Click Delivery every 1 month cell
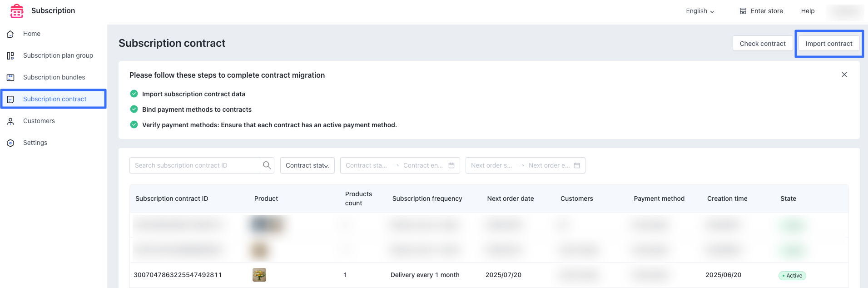 pyautogui.click(x=425, y=275)
